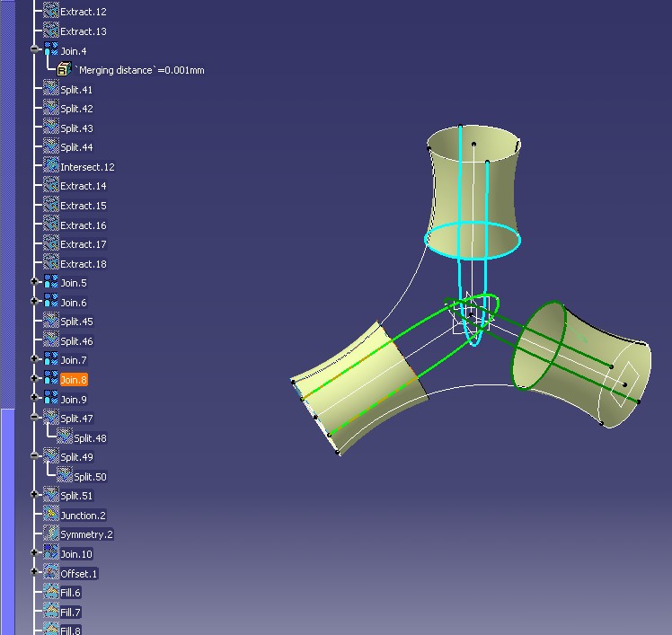Expand the Split.51 tree node
This screenshot has width=672, height=635.
[x=34, y=494]
